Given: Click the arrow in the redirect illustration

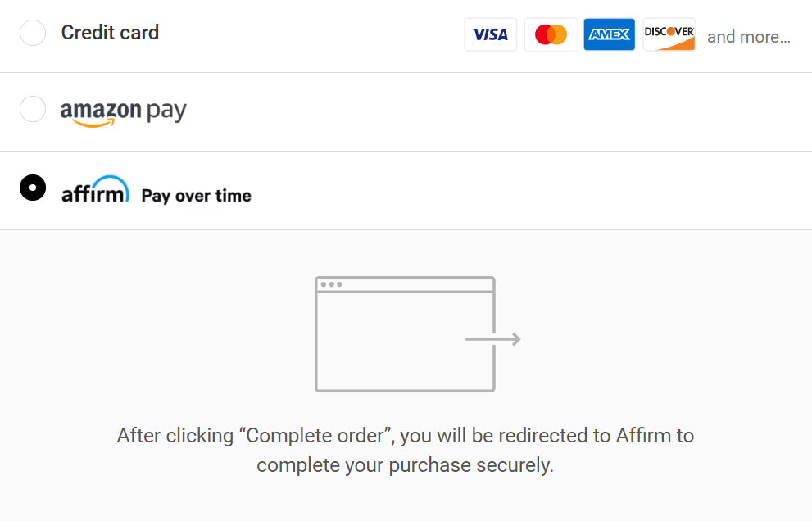Looking at the screenshot, I should 493,339.
